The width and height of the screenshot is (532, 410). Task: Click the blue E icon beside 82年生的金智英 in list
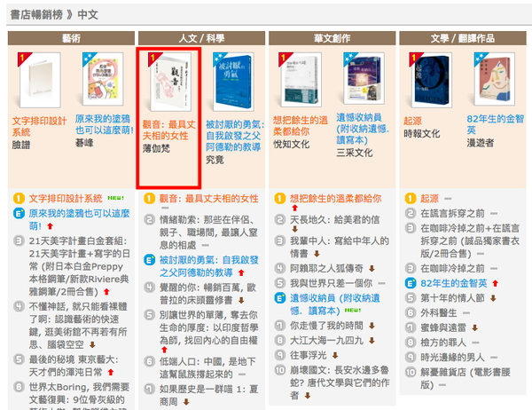(x=411, y=283)
